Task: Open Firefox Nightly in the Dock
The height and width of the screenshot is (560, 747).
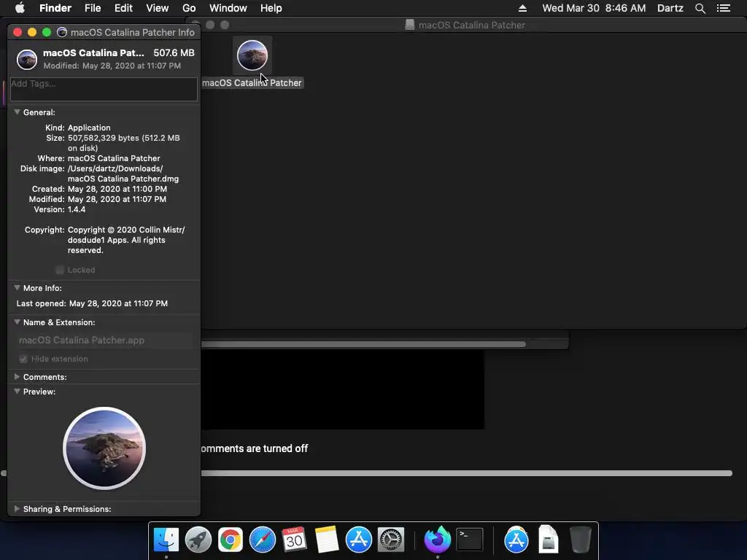Action: click(438, 540)
